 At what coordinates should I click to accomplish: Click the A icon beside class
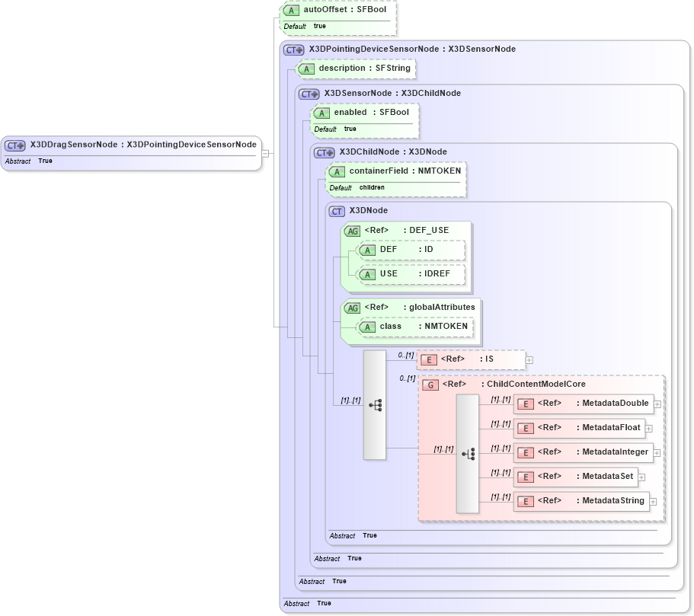pos(367,327)
